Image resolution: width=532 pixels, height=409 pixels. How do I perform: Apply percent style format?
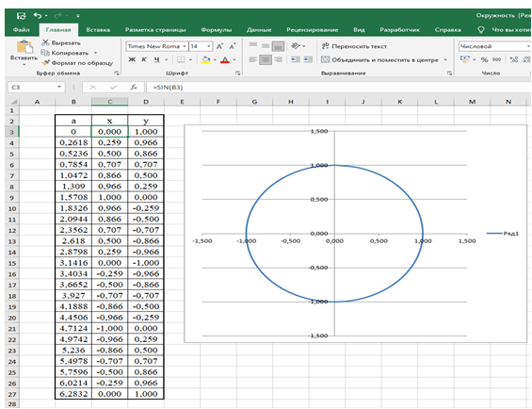(484, 59)
